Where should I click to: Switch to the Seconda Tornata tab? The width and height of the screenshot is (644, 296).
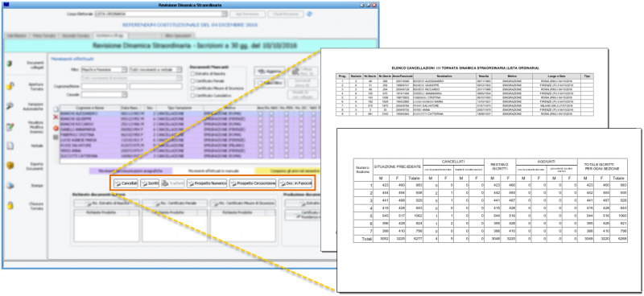[x=76, y=35]
